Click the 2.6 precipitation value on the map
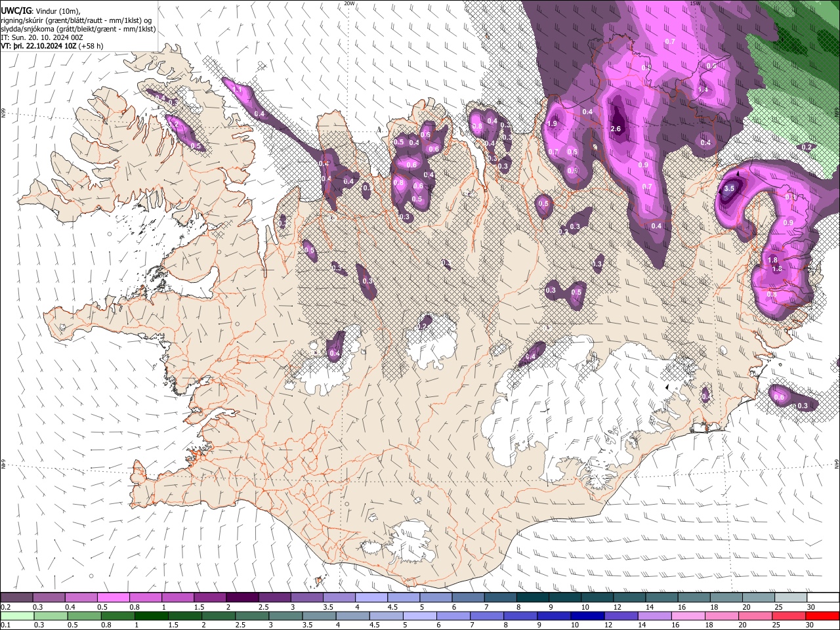 click(616, 129)
